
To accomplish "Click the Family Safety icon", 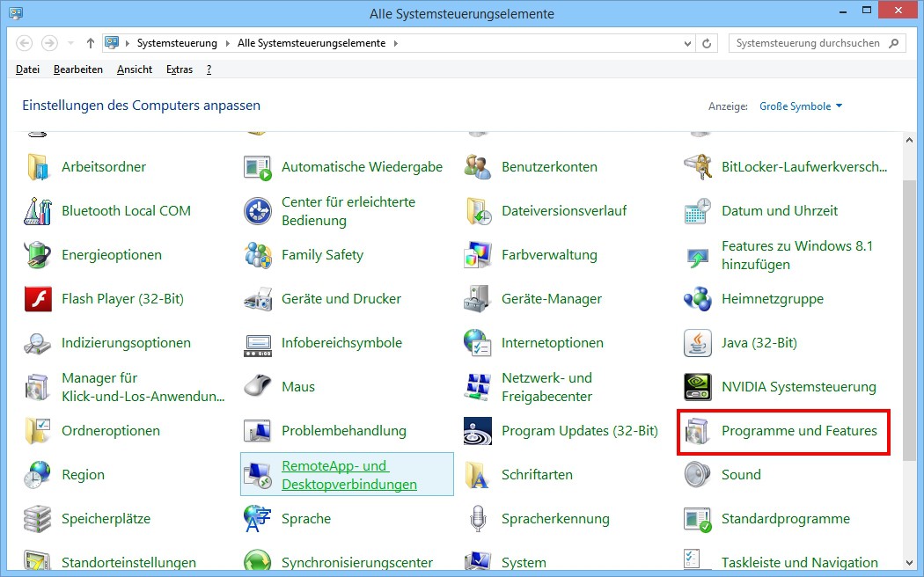I will 258,255.
